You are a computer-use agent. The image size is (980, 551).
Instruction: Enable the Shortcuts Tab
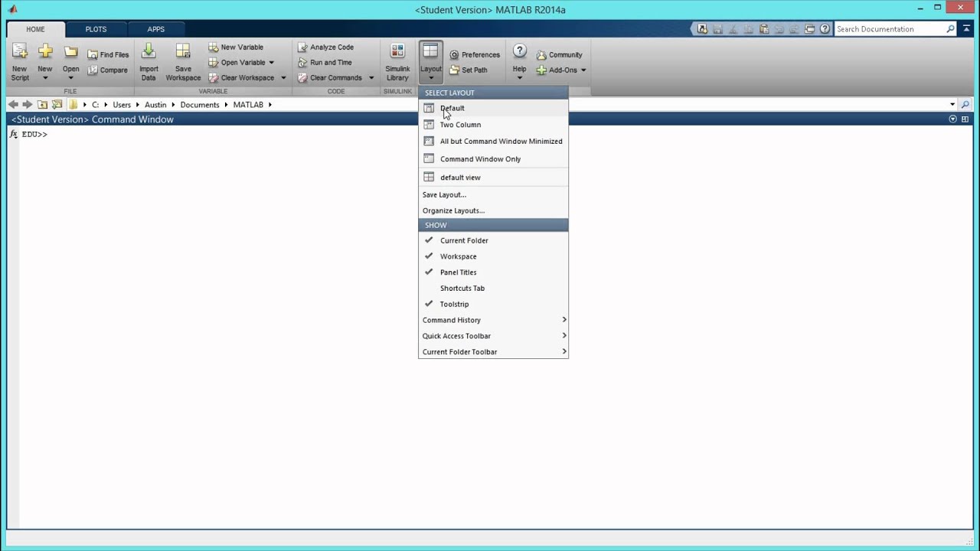pyautogui.click(x=493, y=289)
